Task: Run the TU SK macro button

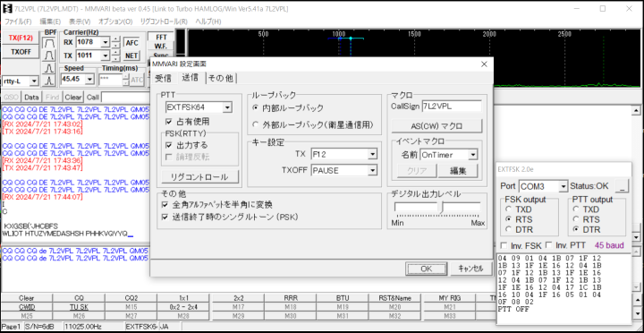Action: [79, 307]
